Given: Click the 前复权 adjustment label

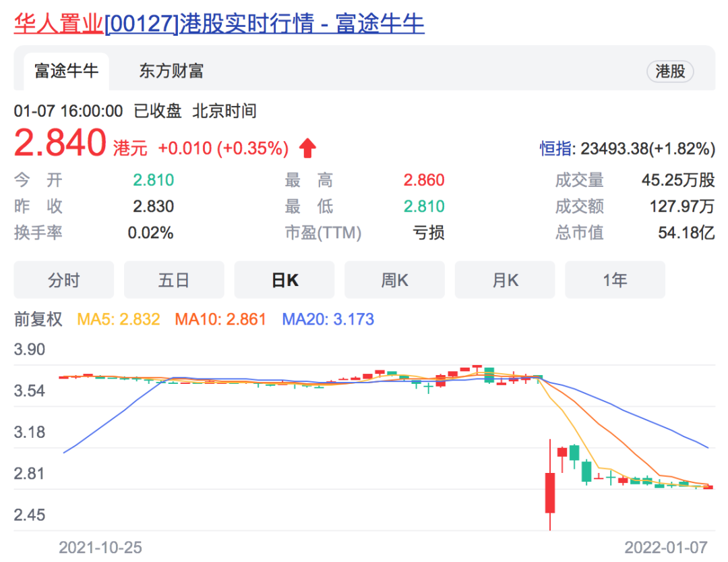Looking at the screenshot, I should click(x=38, y=320).
